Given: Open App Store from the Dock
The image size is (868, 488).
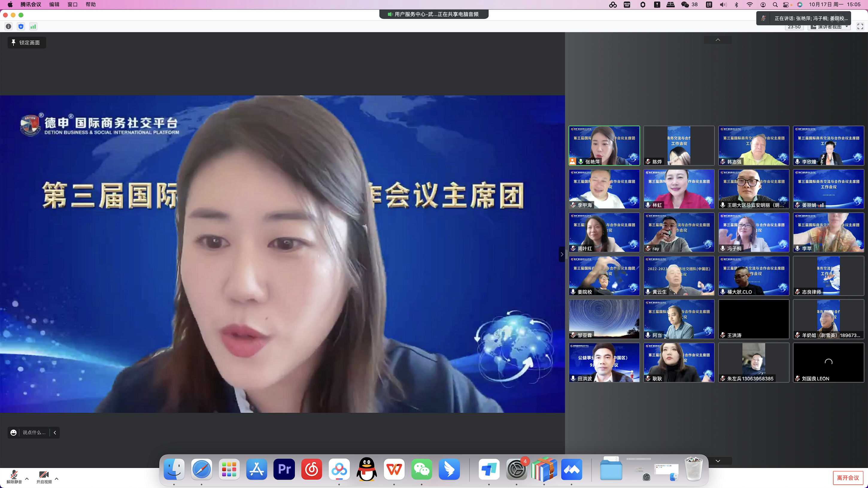Looking at the screenshot, I should (x=257, y=469).
